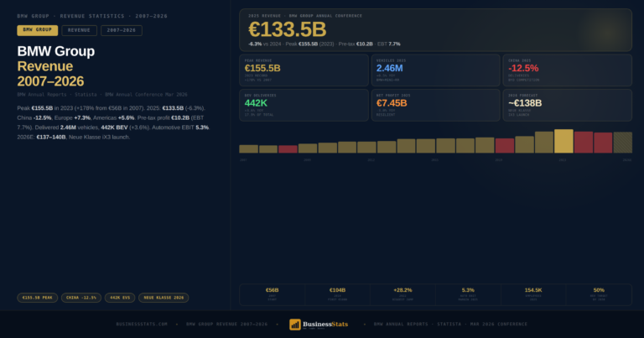Click the CHINA -12.5% chip
The height and width of the screenshot is (338, 644).
point(81,298)
